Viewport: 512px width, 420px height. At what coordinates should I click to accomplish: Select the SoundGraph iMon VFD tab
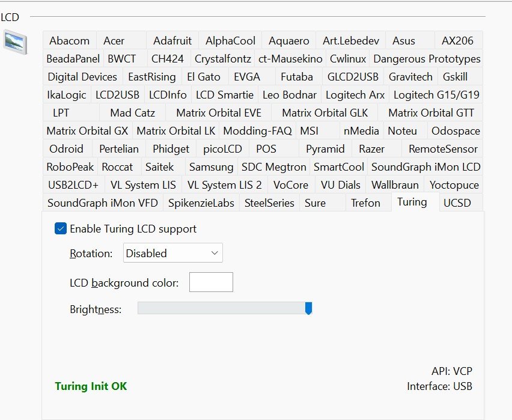coord(102,203)
